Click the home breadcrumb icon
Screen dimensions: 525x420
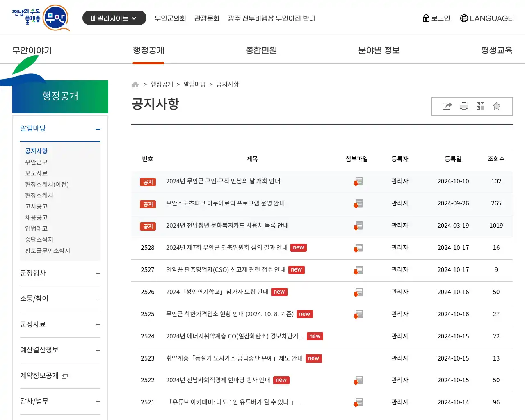pos(135,84)
